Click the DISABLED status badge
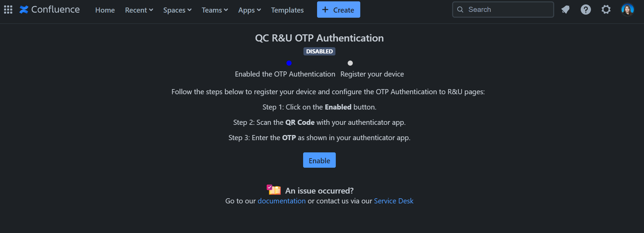 click(319, 51)
